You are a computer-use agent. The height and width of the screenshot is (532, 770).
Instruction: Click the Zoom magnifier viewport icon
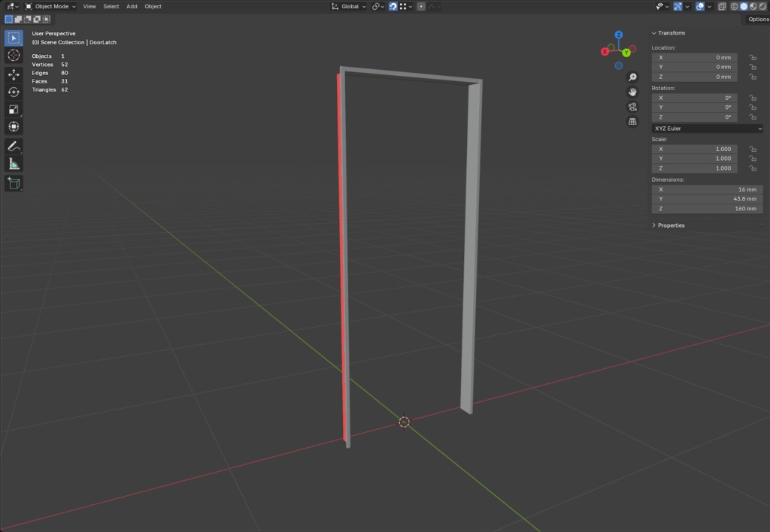632,77
